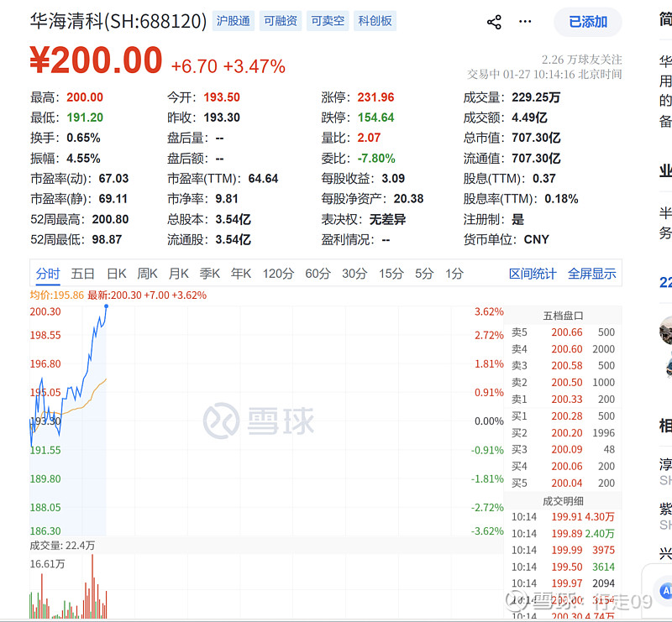The image size is (672, 622).
Task: Switch to the 60分 chart tab
Action: click(318, 274)
